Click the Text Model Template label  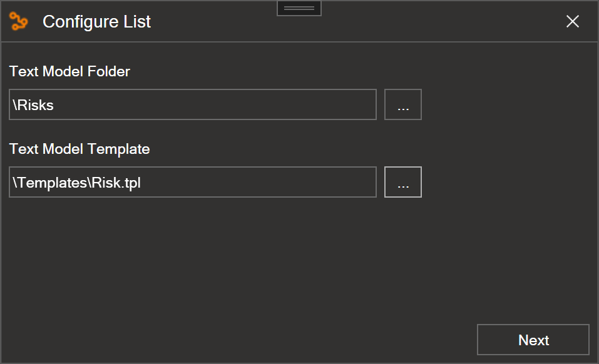(x=79, y=149)
